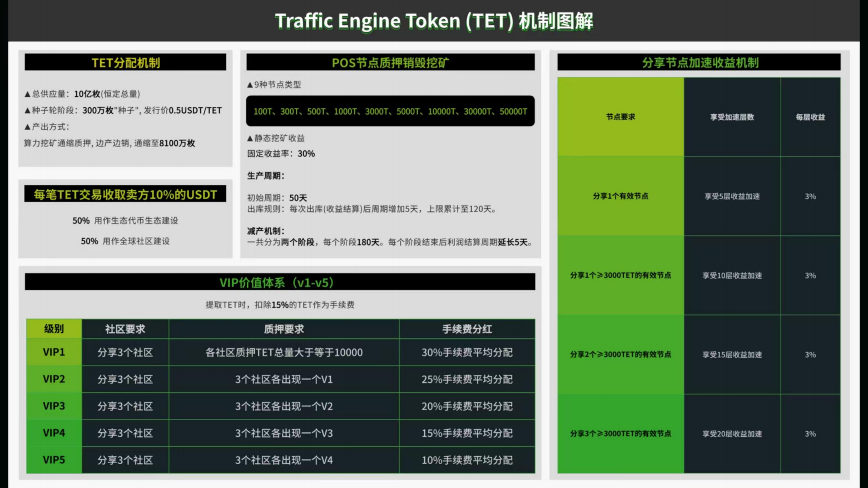Click the '3个社区各出现一个V4' cell
The image size is (868, 488).
284,460
